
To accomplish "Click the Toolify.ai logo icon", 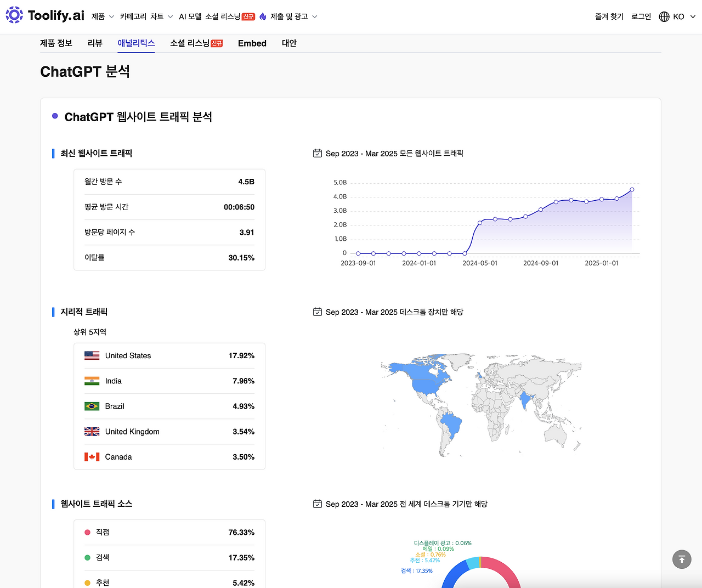I will 13,15.
